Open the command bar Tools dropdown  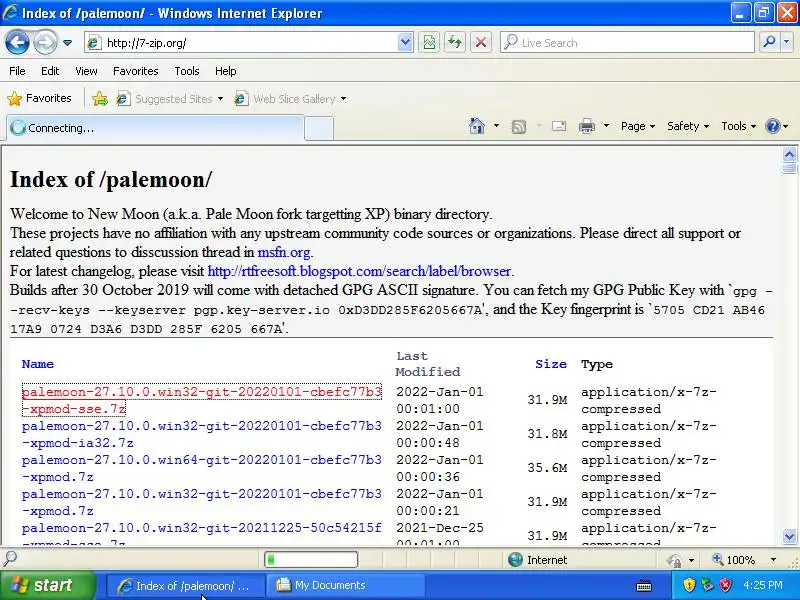[x=738, y=126]
